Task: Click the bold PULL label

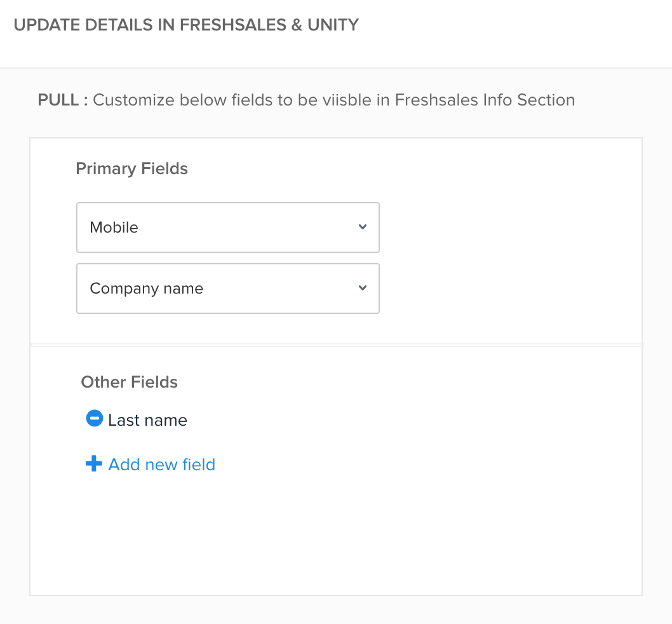Action: pyautogui.click(x=62, y=100)
